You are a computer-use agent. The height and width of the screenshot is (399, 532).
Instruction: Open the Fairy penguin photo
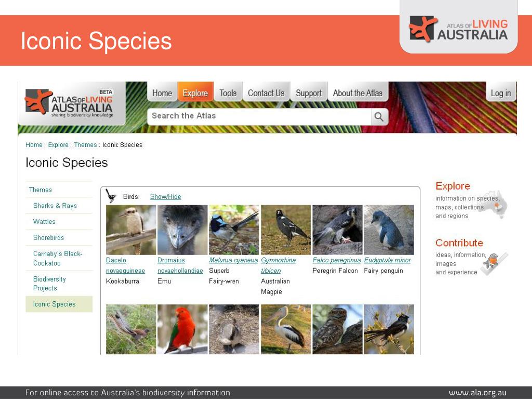389,230
